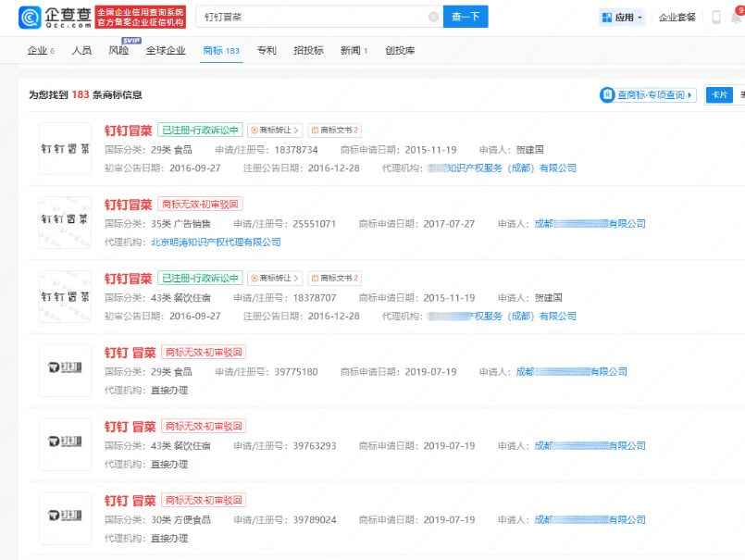Click the mobile phone icon in header
The width and height of the screenshot is (745, 560).
click(716, 18)
